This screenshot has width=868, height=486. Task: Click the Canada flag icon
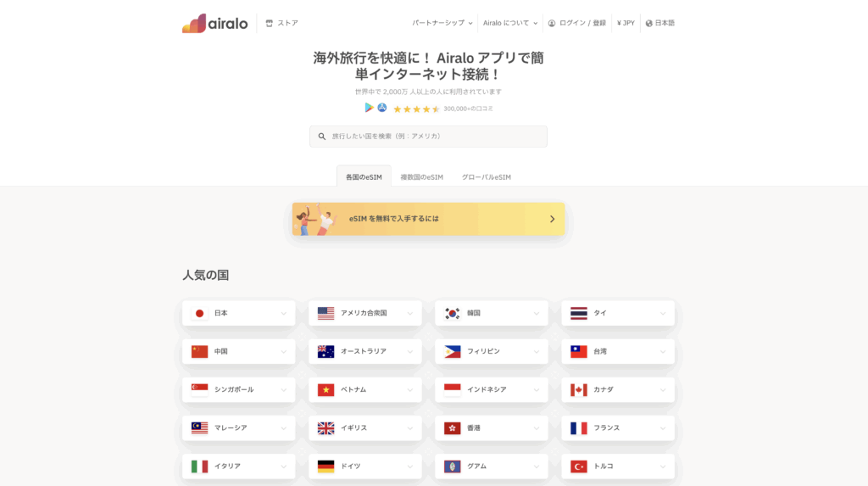pos(578,389)
